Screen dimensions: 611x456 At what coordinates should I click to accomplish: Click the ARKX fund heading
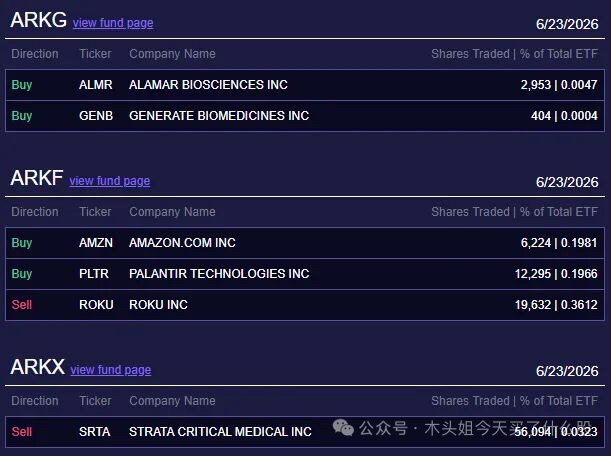tap(37, 367)
